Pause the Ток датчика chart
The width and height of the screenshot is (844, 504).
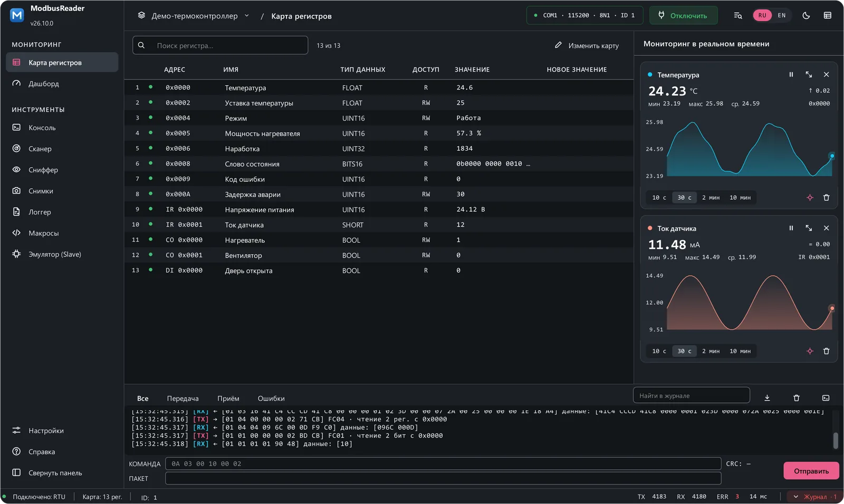point(791,228)
